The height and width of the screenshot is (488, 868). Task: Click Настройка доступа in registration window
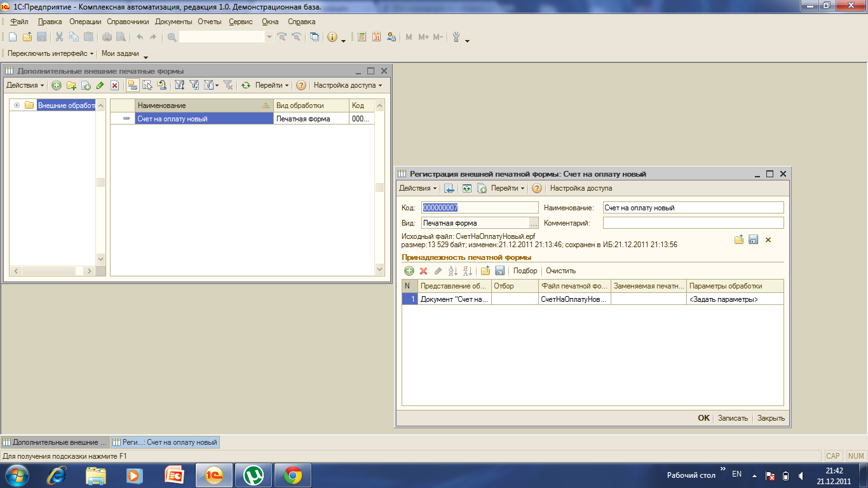click(581, 188)
